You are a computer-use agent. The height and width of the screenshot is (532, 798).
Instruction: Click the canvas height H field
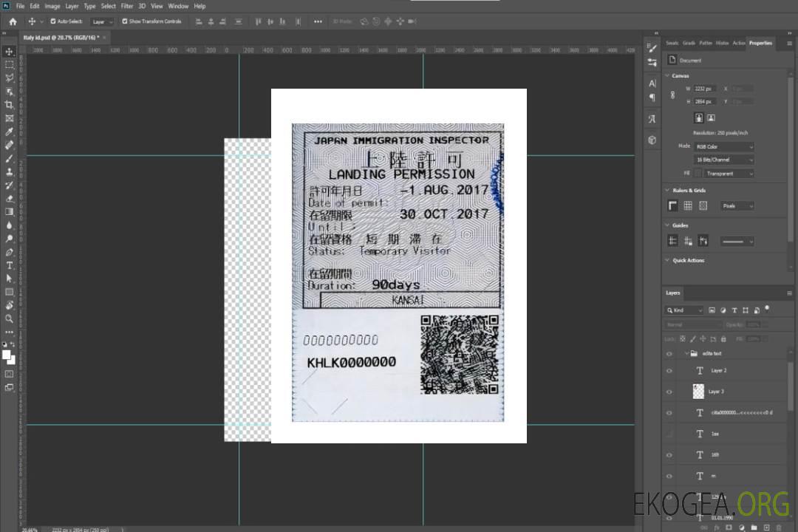coord(705,102)
